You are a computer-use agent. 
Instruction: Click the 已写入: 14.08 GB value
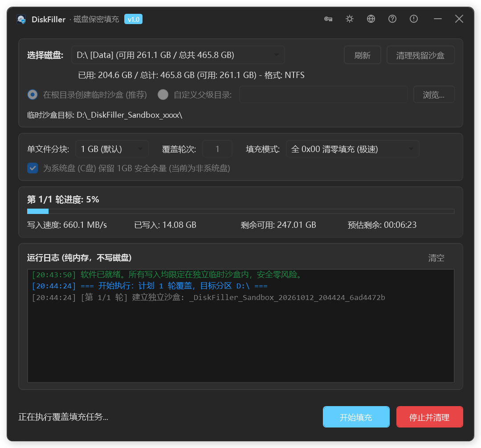point(165,225)
